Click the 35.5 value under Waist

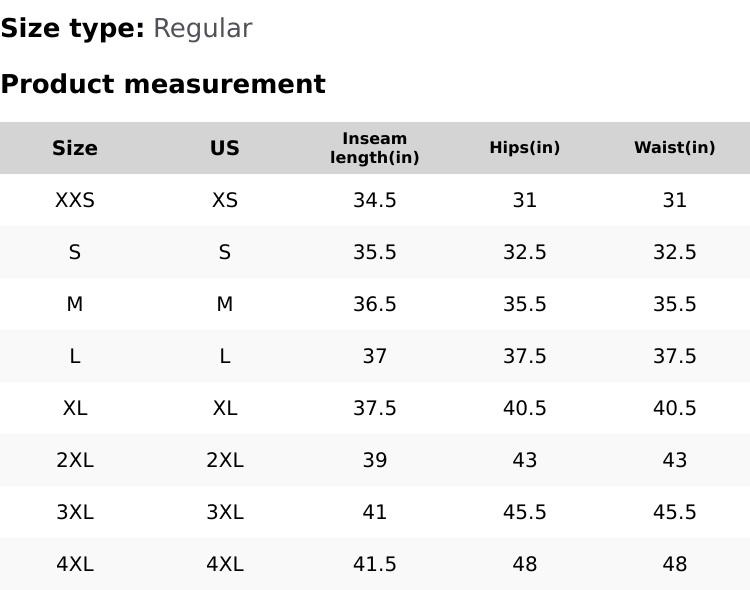[675, 304]
